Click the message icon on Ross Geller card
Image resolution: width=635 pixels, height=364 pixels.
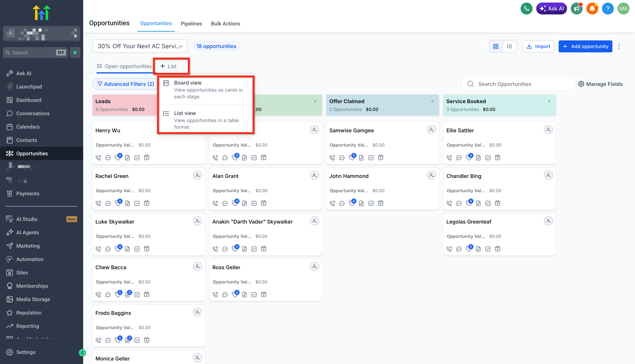pos(225,295)
